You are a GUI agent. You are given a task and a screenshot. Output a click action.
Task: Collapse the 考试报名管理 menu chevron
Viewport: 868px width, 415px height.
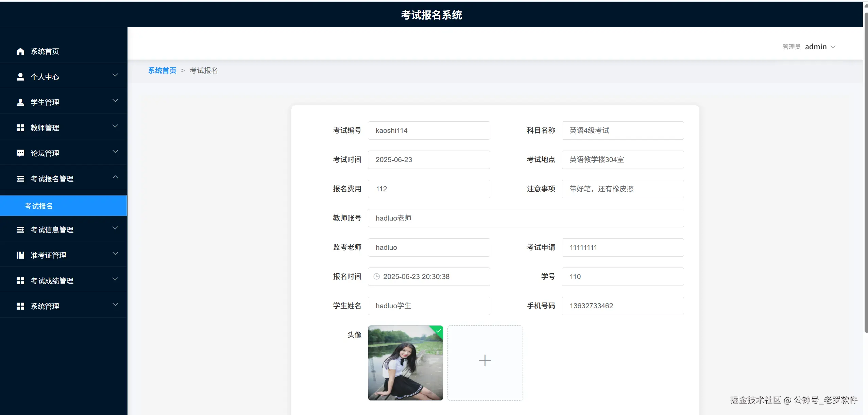[x=115, y=177]
